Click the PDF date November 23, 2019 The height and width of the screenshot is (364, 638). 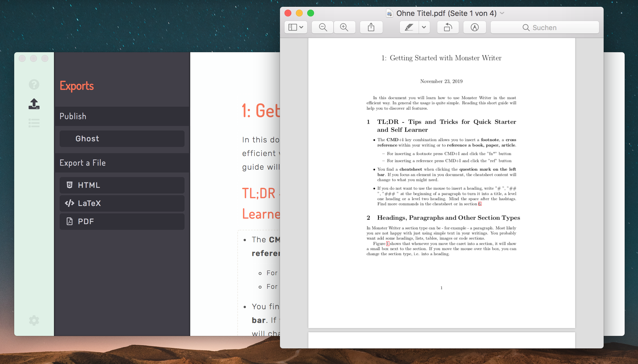(x=441, y=81)
